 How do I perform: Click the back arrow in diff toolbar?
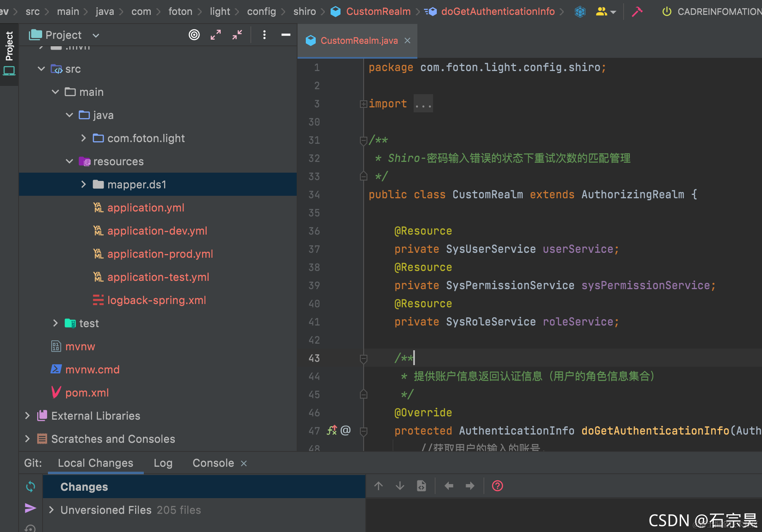point(449,486)
